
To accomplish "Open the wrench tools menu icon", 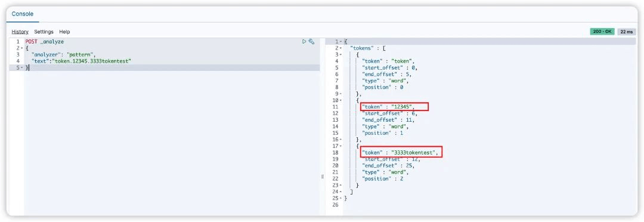I will pyautogui.click(x=311, y=42).
